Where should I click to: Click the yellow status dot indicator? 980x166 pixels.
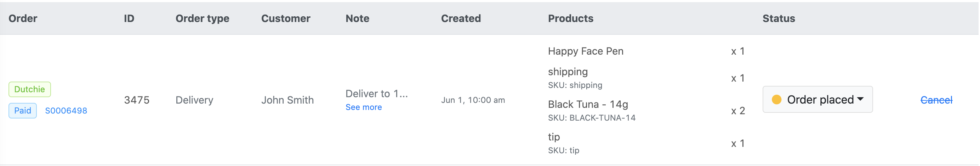coord(776,100)
